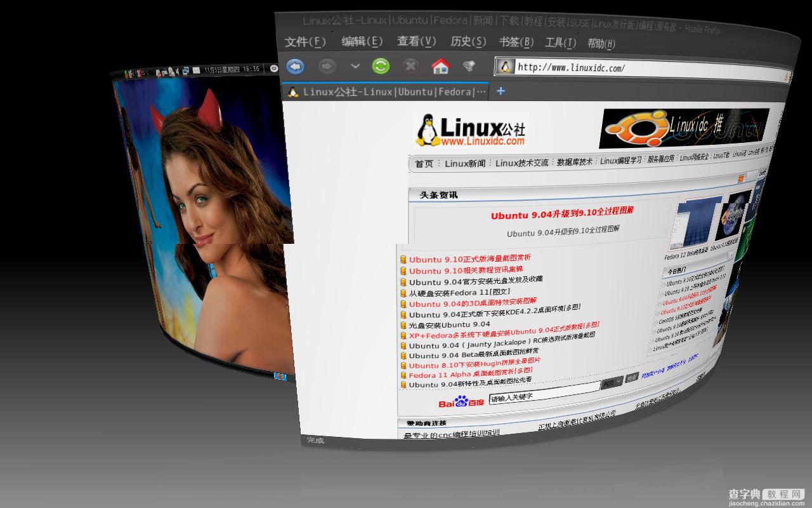
Task: Open link Ubuntu 9.10相关教程资讯集锦
Action: [466, 270]
